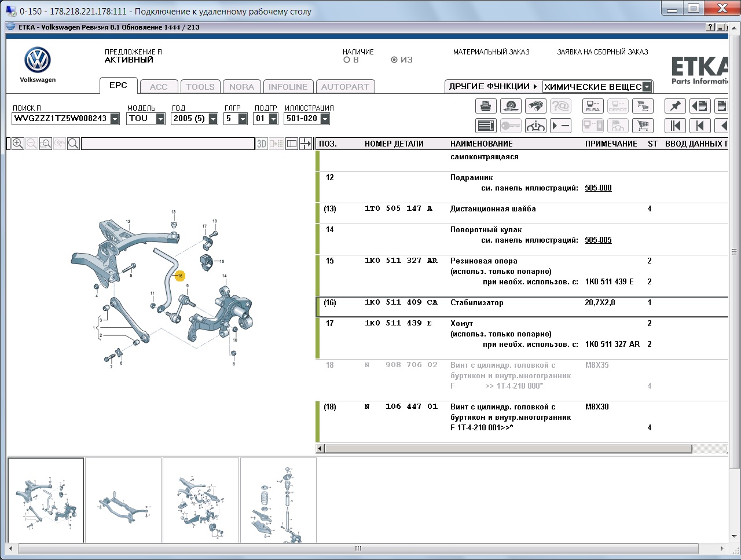Image resolution: width=741 pixels, height=560 pixels.
Task: Open the ГОД 2005 (5) dropdown
Action: pos(213,119)
